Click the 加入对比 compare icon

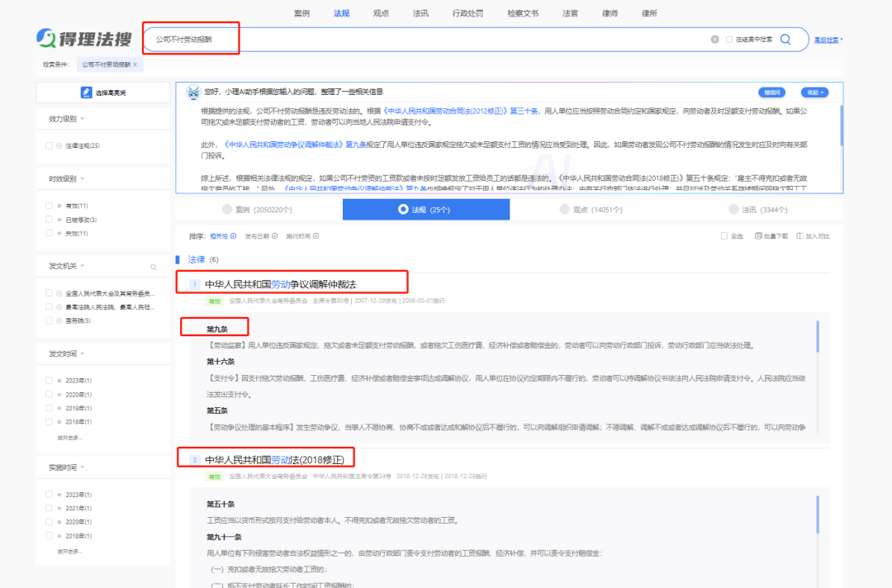pos(799,236)
